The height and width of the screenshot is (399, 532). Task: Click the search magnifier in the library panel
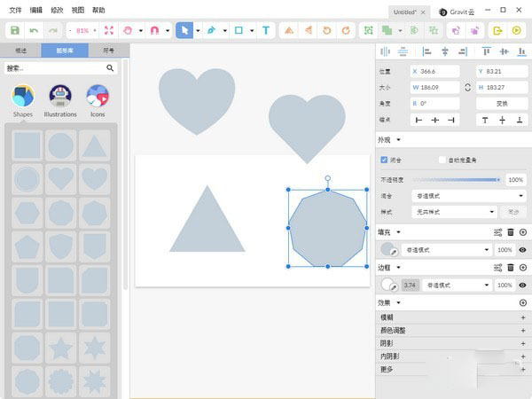(111, 67)
